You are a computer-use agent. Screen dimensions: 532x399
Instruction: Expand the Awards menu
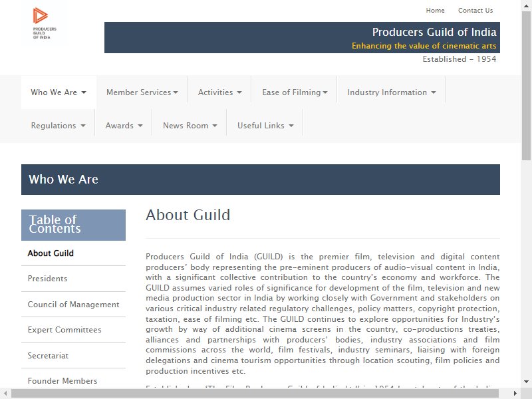(x=124, y=126)
